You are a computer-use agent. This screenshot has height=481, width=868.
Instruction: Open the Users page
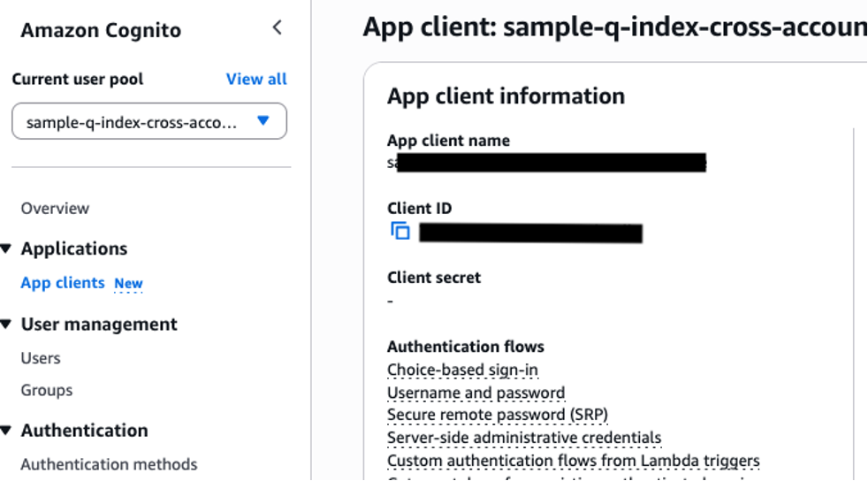point(41,358)
